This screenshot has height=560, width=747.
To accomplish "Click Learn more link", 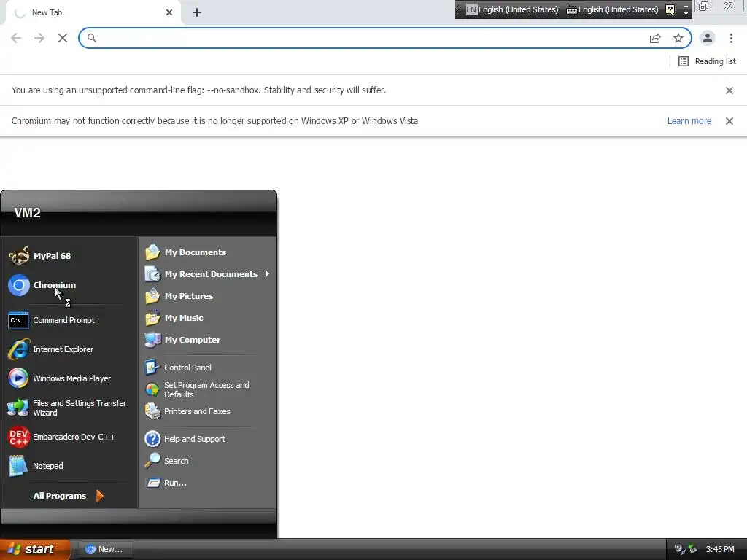I will (x=689, y=121).
